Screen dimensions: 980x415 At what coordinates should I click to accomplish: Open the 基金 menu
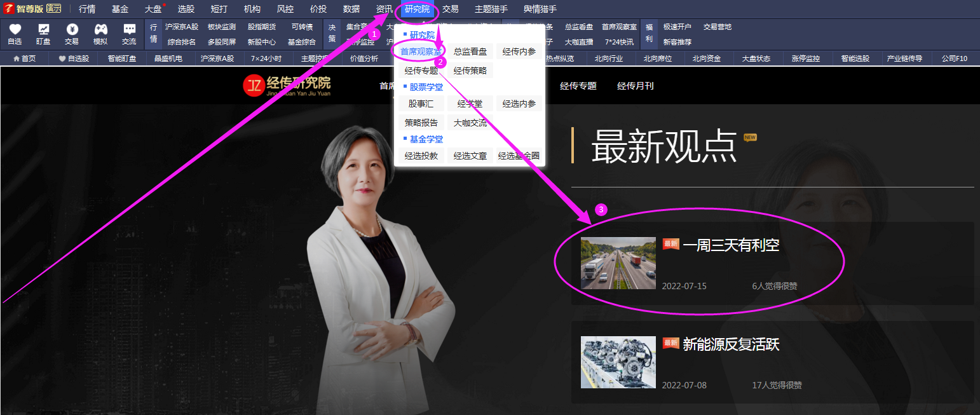[x=120, y=9]
